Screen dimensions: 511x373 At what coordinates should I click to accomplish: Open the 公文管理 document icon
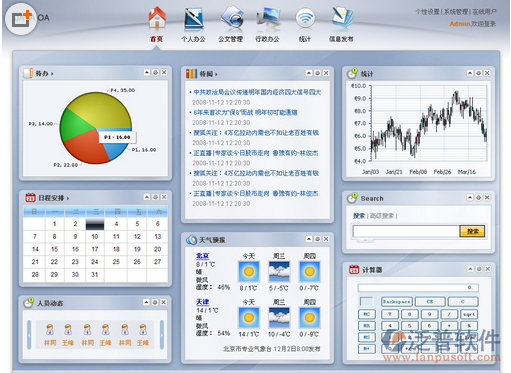(232, 17)
